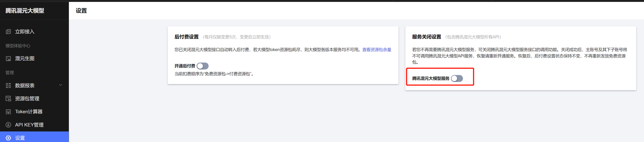
Task: Expand the 数据报表 chevron arrow
Action: (60, 85)
